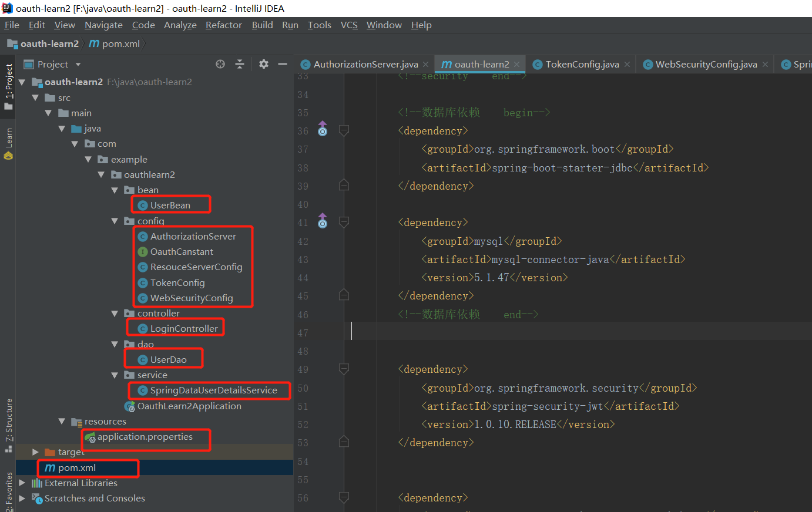812x512 pixels.
Task: Open the Project view dropdown
Action: [78, 65]
